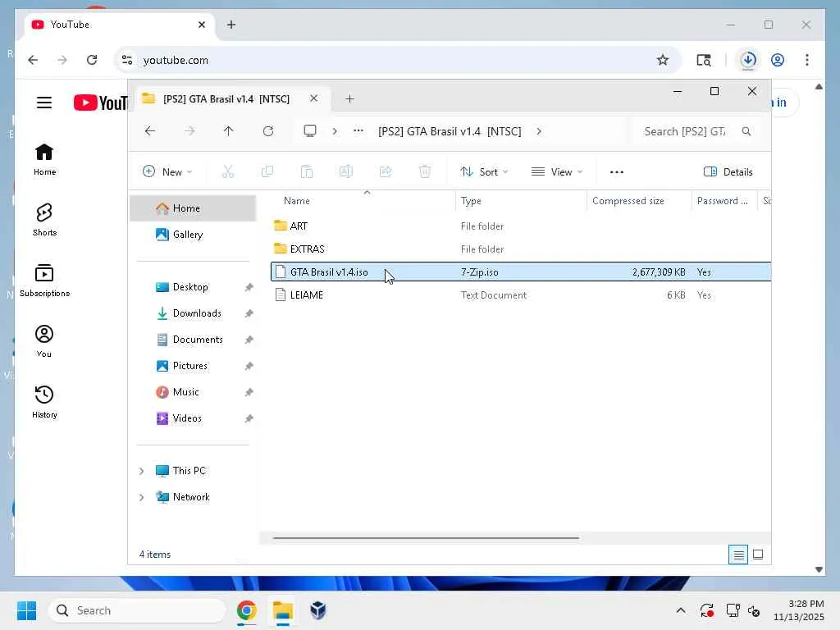Screen dimensions: 840x630
Task: Select the LEIAME text document
Action: click(x=521, y=295)
